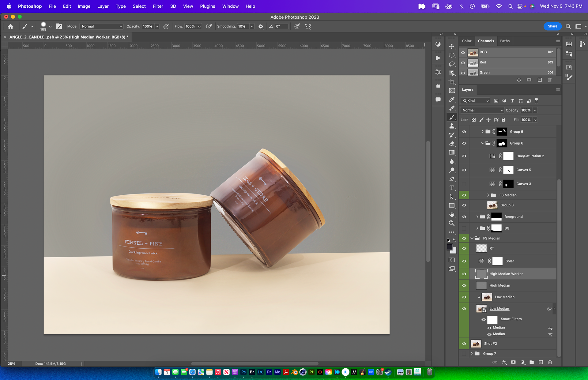Switch to the Paths tab
Image resolution: width=588 pixels, height=380 pixels.
tap(505, 41)
